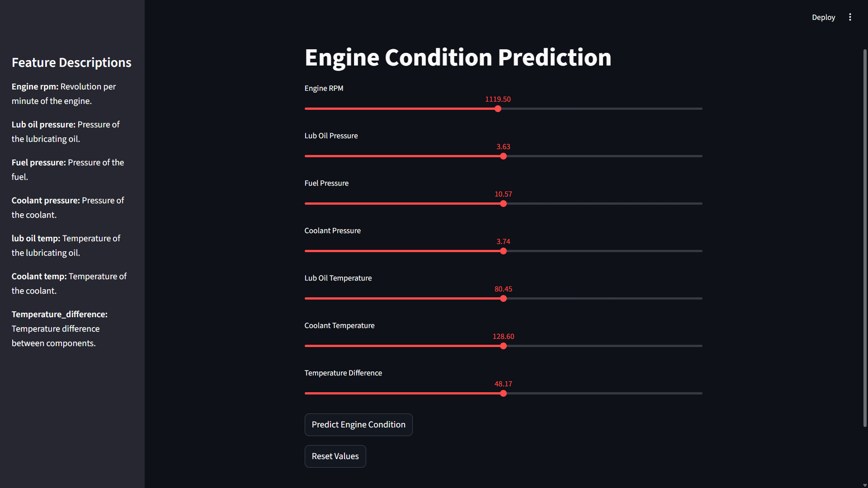Click the Temperature_difference description in sidebar

point(60,328)
